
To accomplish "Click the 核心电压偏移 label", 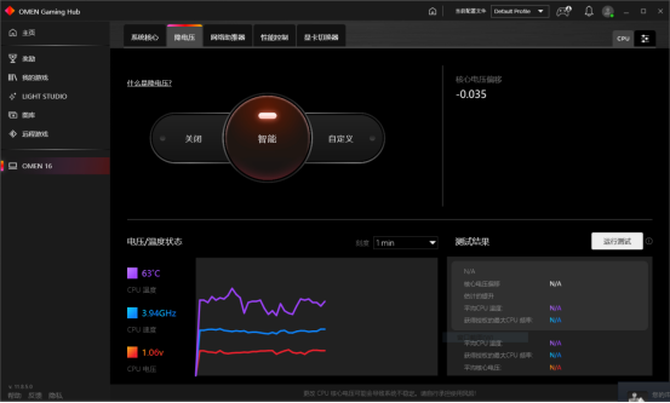I will (479, 79).
